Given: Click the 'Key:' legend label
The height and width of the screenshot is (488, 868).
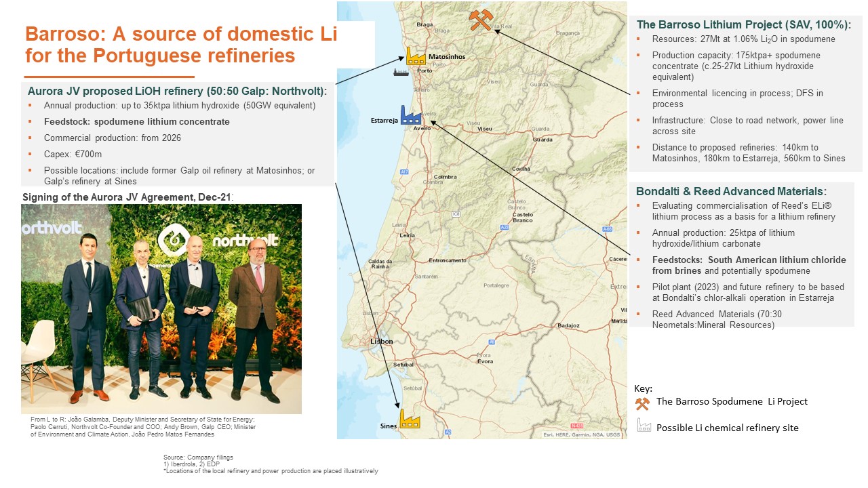Looking at the screenshot, I should [x=643, y=389].
